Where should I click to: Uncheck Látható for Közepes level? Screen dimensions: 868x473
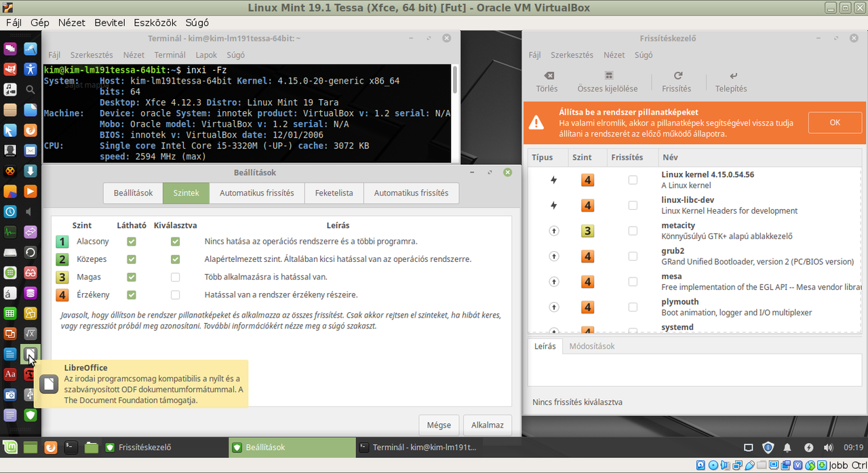(x=132, y=259)
